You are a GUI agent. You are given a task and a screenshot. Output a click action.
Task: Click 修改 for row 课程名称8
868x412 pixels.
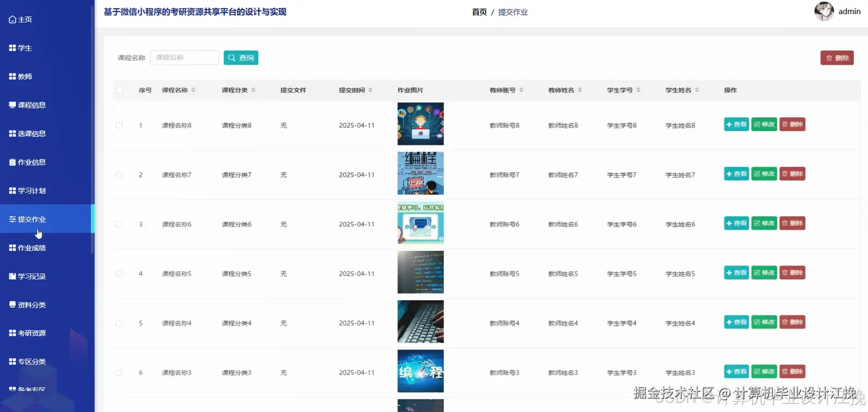click(764, 124)
